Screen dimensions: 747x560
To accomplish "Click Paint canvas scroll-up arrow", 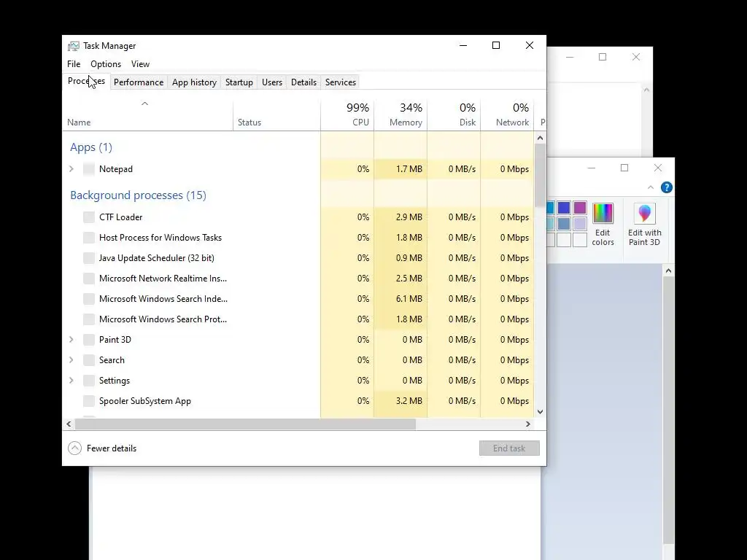I will click(668, 271).
